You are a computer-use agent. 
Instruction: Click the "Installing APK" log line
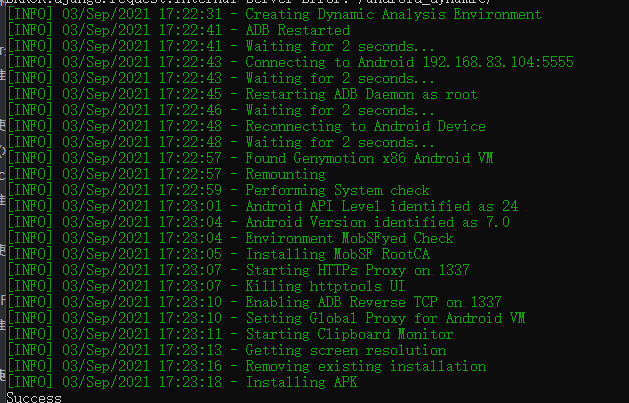pyautogui.click(x=301, y=383)
